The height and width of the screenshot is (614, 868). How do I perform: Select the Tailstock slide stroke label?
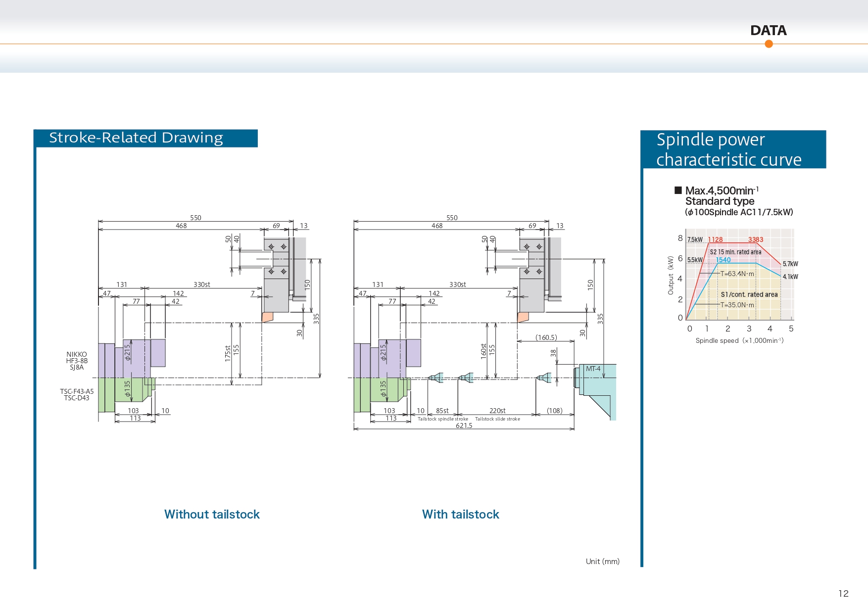[x=498, y=419]
